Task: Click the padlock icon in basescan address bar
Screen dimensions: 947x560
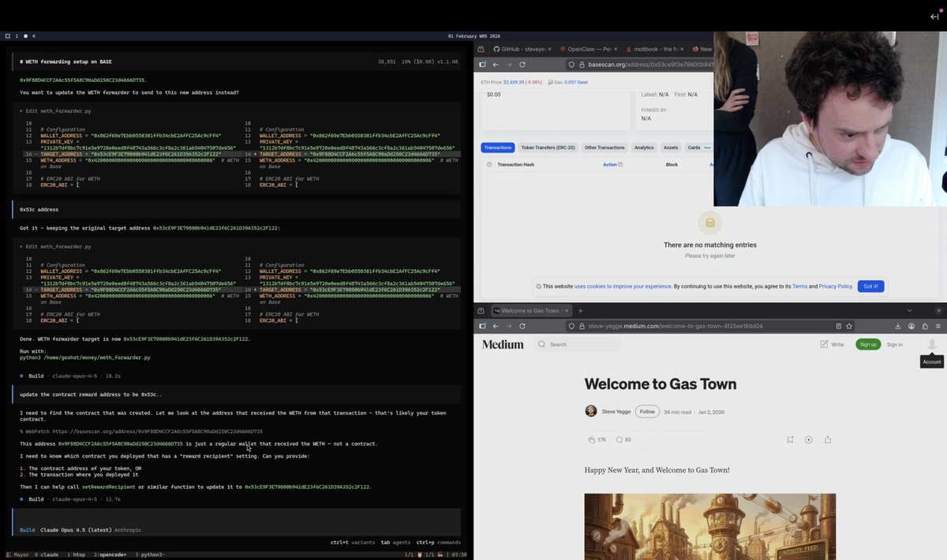Action: [581, 65]
